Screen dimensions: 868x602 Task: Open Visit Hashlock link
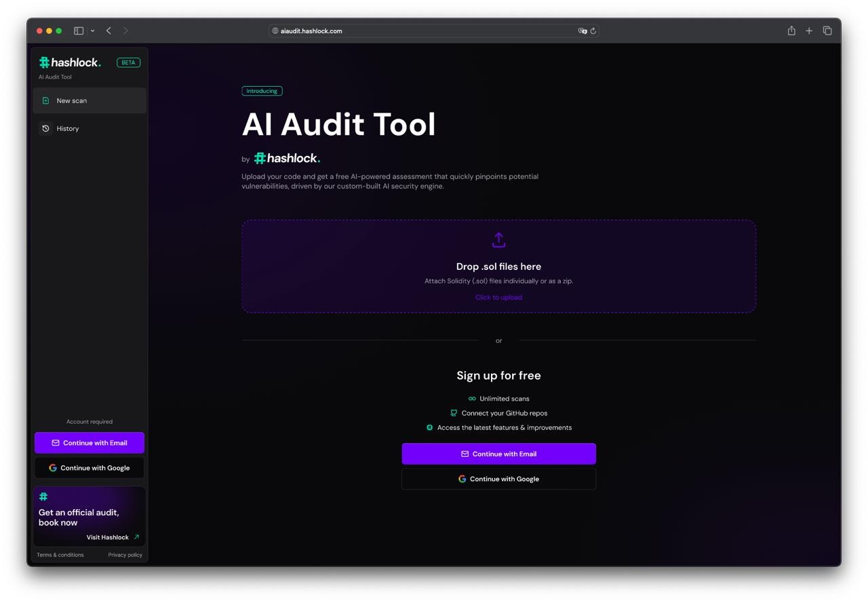107,538
